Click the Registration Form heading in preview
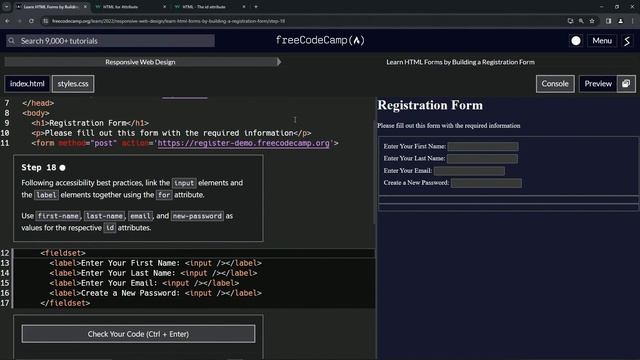This screenshot has height=360, width=640. click(x=430, y=105)
